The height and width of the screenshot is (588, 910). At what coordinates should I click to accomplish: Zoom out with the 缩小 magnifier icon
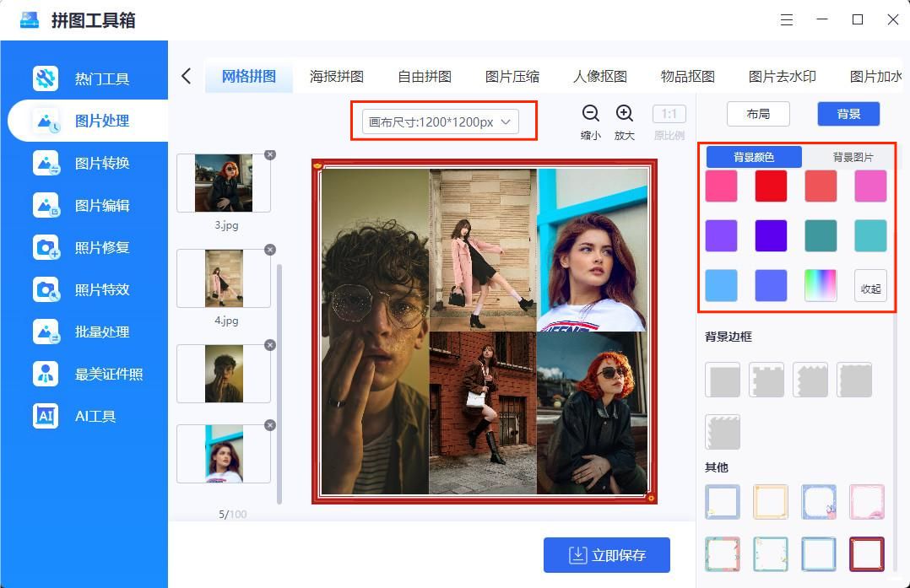click(591, 114)
